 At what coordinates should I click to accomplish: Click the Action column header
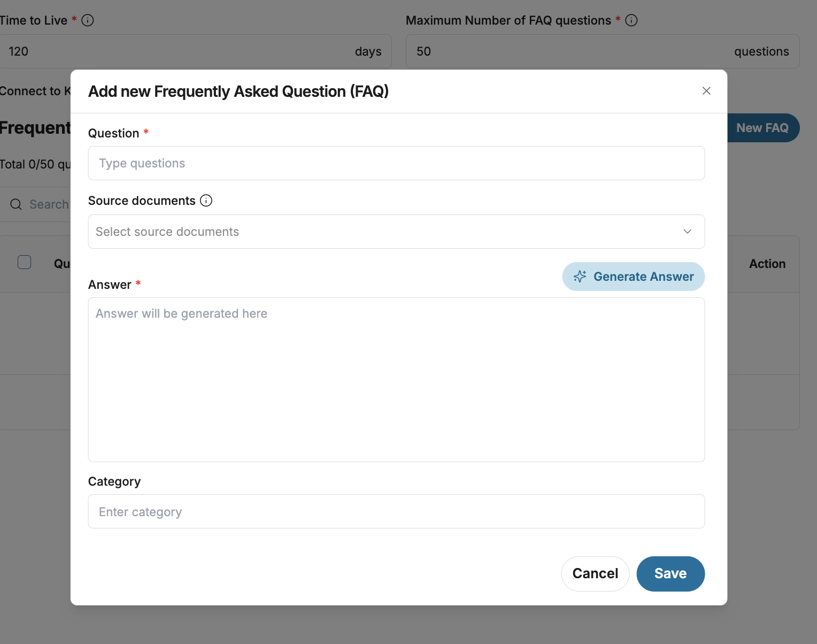(x=767, y=264)
